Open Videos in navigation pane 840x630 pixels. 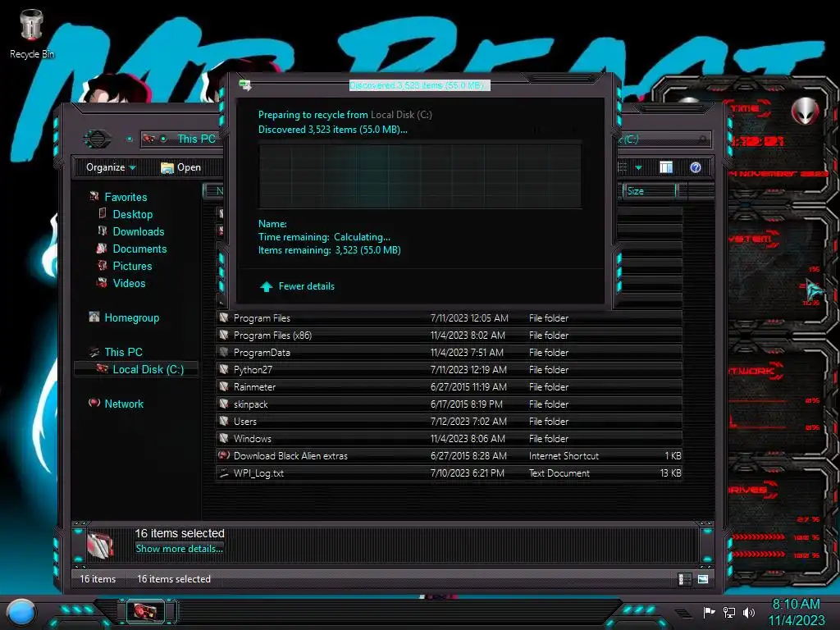pos(129,283)
